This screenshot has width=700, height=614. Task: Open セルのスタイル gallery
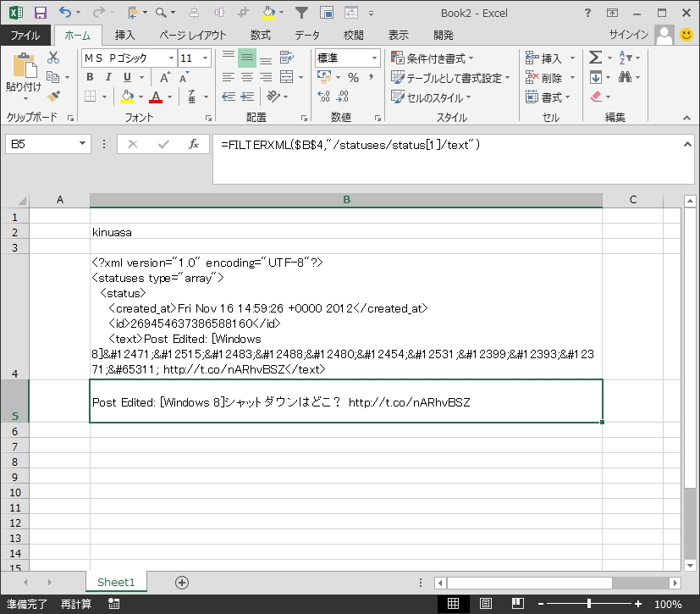tap(431, 97)
